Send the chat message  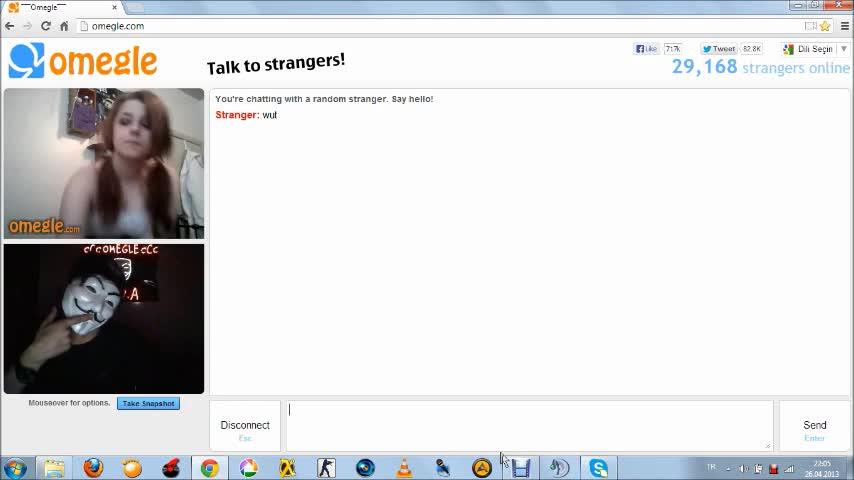[x=814, y=426]
